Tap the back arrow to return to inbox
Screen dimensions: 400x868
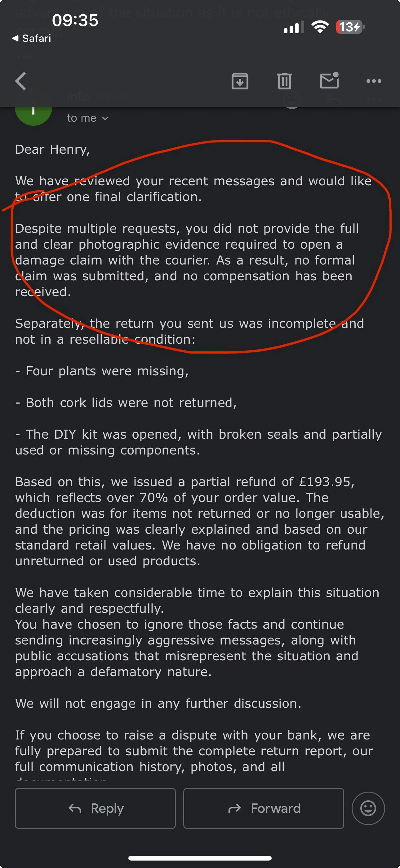tap(21, 81)
